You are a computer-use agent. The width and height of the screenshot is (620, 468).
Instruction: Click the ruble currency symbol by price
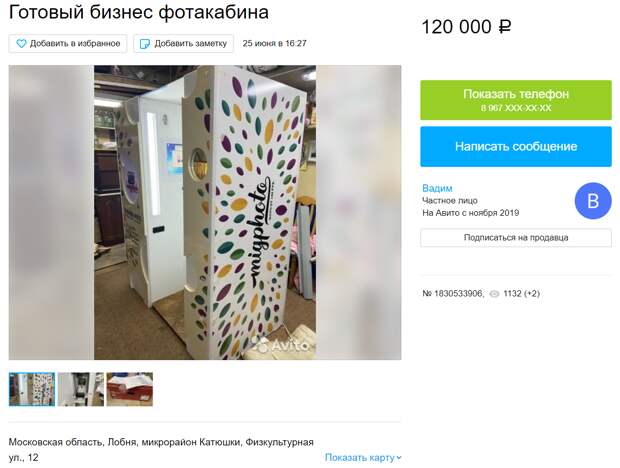505,27
